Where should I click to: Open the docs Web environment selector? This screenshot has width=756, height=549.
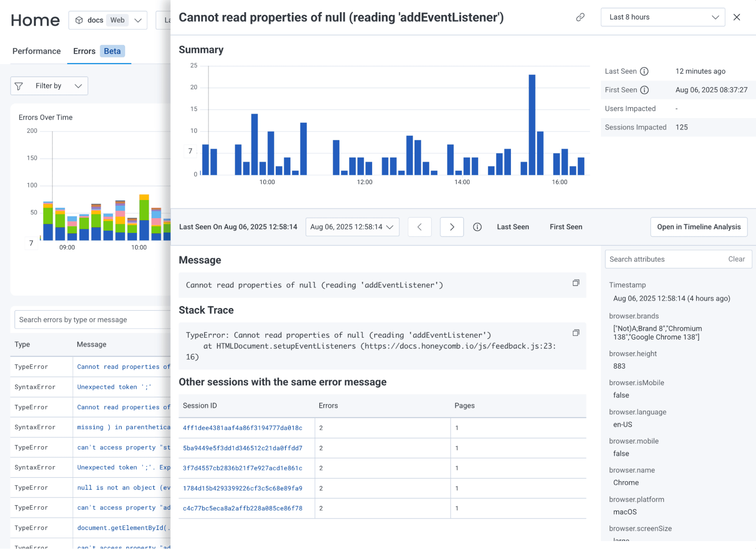coord(108,20)
